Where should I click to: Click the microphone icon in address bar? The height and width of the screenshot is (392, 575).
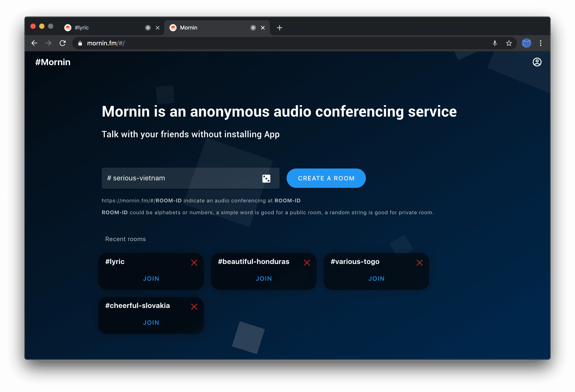tap(495, 43)
